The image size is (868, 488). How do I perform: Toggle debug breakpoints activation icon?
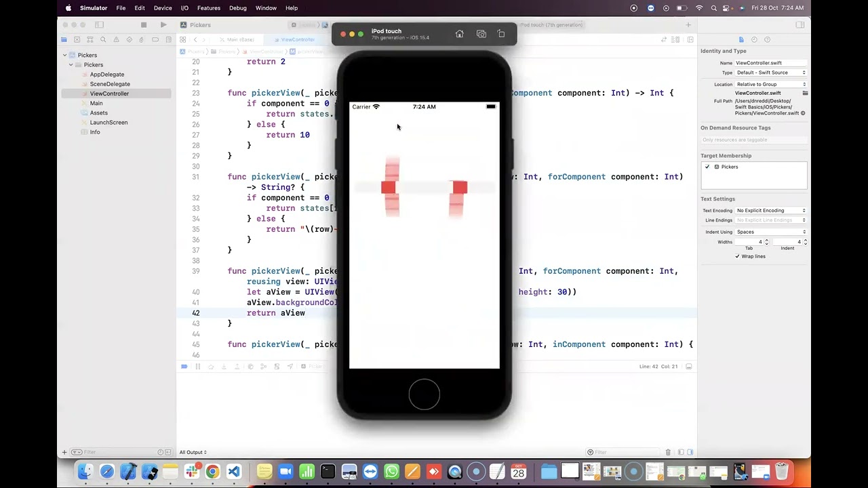184,367
